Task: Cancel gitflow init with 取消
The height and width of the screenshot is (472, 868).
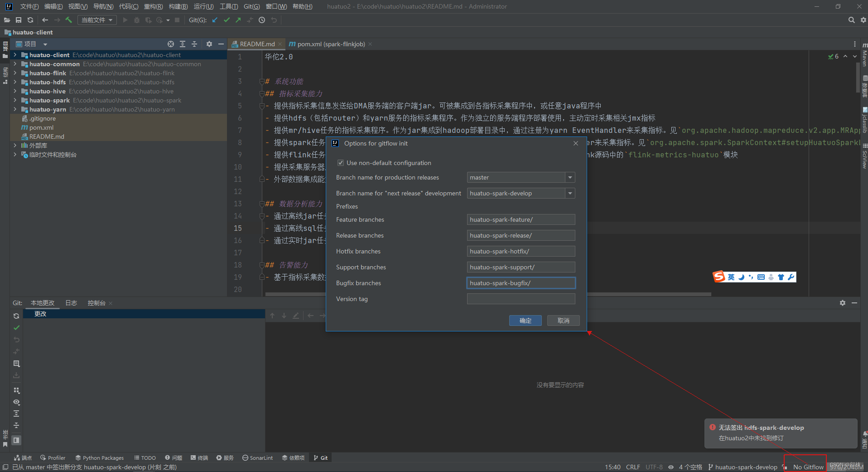Action: 564,321
